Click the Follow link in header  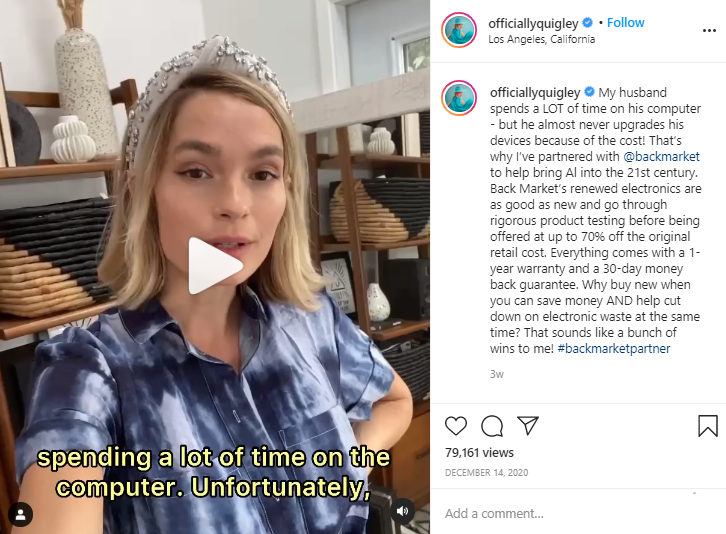pyautogui.click(x=625, y=23)
